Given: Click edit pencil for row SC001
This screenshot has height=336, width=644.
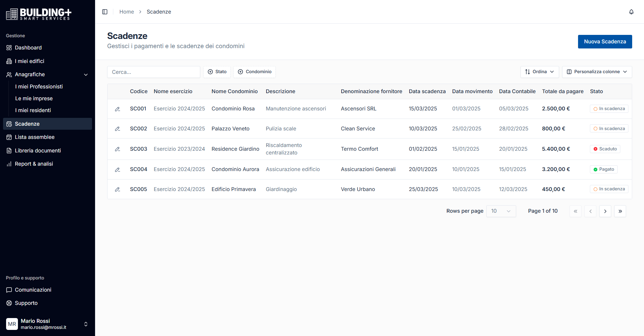Looking at the screenshot, I should pyautogui.click(x=117, y=109).
